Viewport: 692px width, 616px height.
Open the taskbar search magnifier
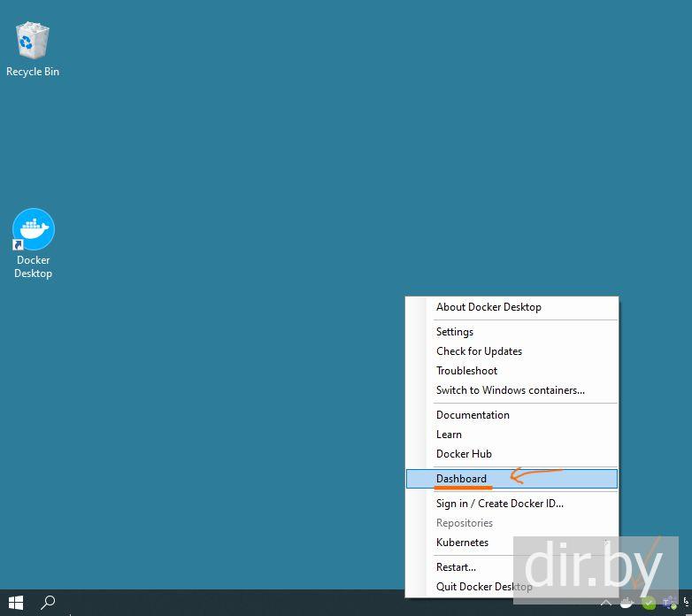click(x=48, y=603)
